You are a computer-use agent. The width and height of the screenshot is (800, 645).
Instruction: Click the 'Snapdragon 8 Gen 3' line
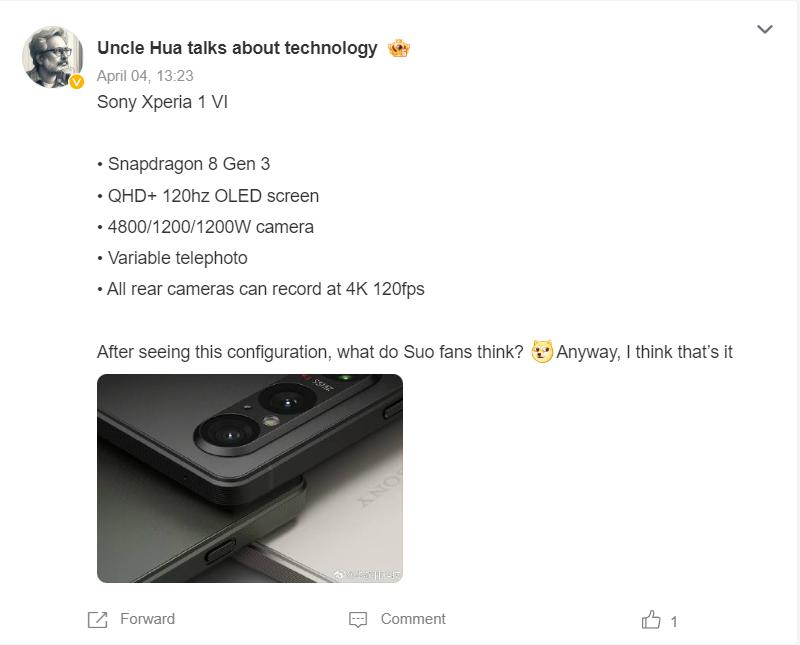point(184,164)
